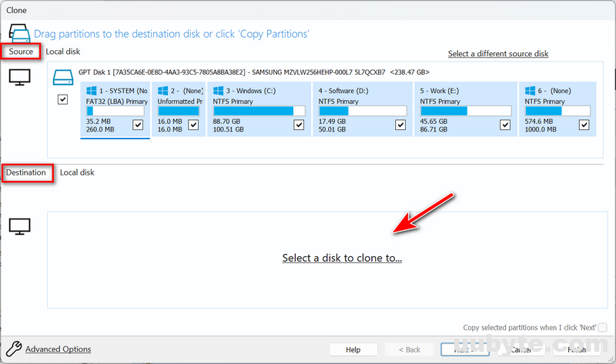Click 'Local disk' text next to Destination
This screenshot has height=364, width=616.
pyautogui.click(x=77, y=172)
